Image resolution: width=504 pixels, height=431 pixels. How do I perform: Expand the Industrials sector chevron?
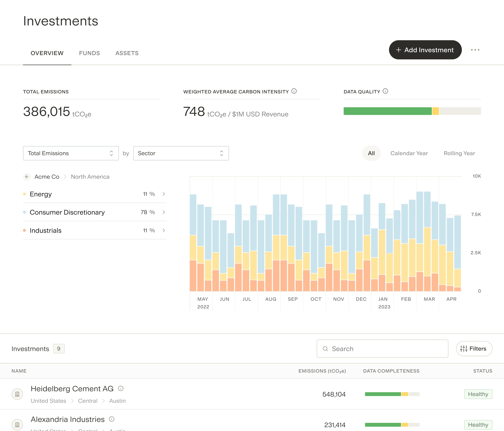coord(164,231)
